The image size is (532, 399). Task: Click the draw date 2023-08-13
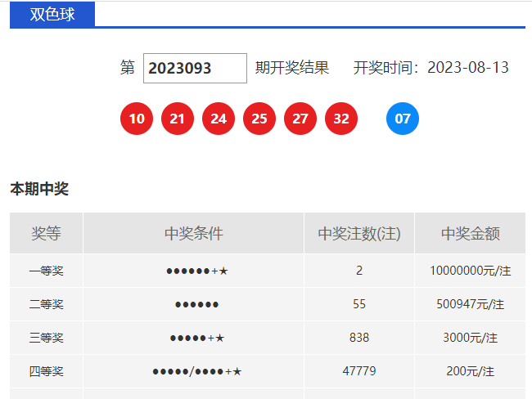tap(468, 68)
